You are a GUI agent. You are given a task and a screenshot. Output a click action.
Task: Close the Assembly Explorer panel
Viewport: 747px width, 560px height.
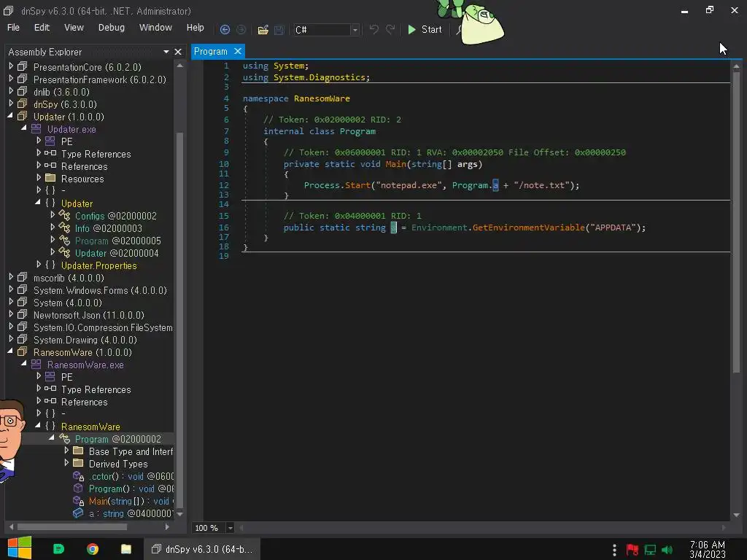tap(178, 52)
